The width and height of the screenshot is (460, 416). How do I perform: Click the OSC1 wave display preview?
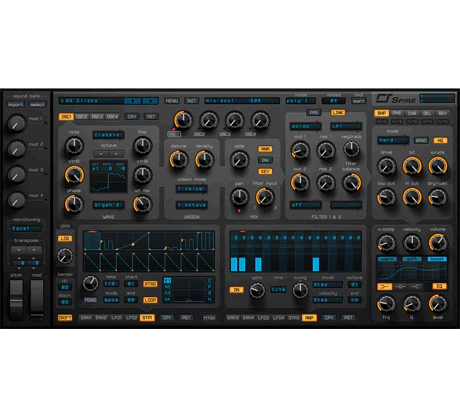pos(109,177)
